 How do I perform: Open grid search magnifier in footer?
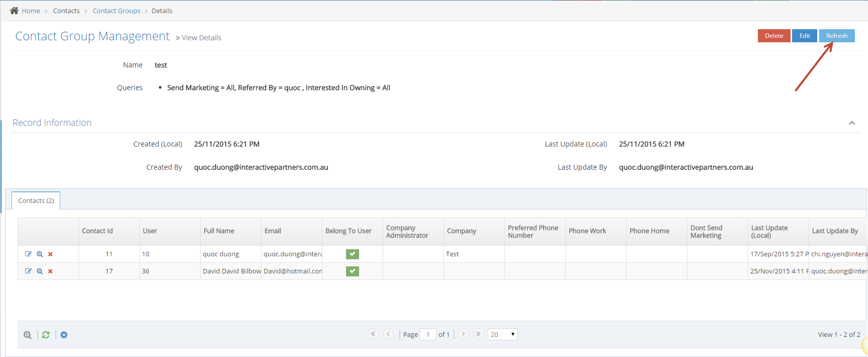coord(28,335)
